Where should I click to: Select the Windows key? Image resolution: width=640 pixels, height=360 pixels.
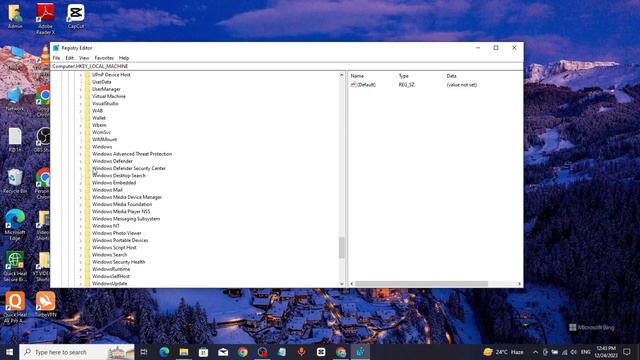102,147
